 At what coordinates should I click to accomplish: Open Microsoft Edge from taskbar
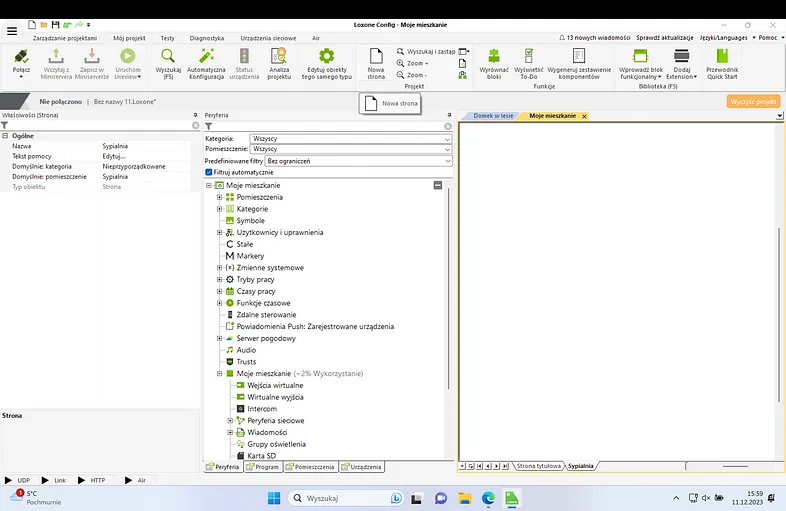pyautogui.click(x=488, y=498)
